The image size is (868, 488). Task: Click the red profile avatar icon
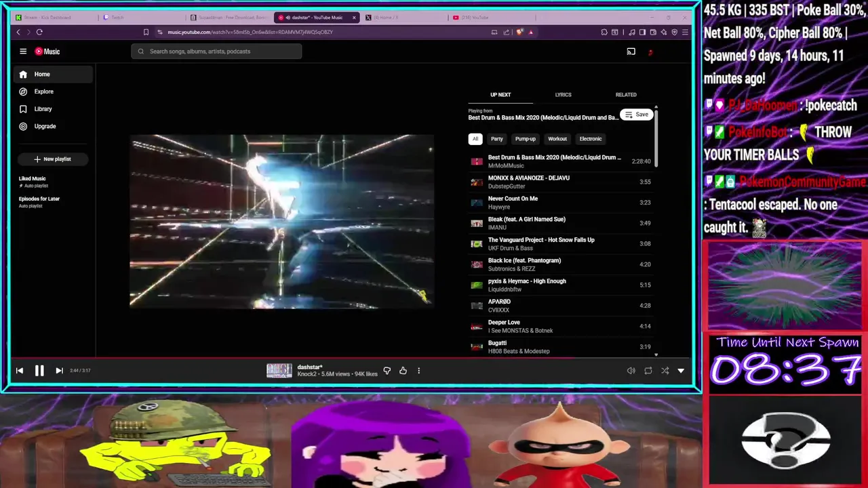point(650,52)
